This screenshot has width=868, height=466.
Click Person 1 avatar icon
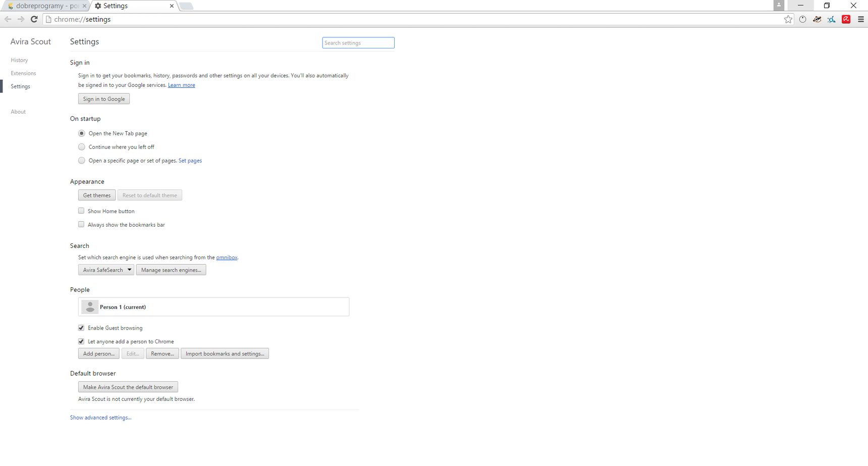click(90, 307)
